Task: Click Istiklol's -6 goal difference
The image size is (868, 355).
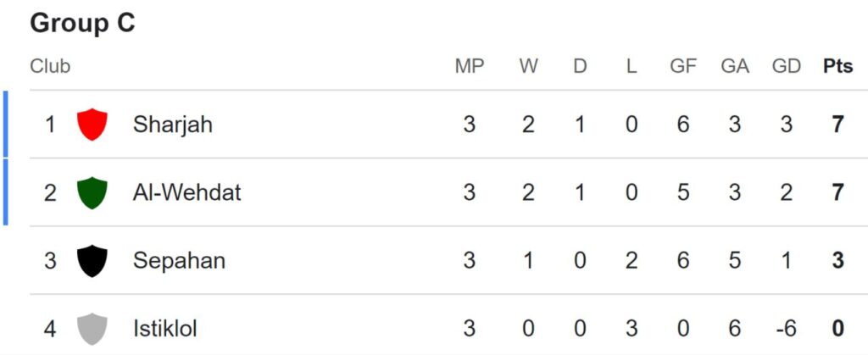Action: (x=787, y=329)
